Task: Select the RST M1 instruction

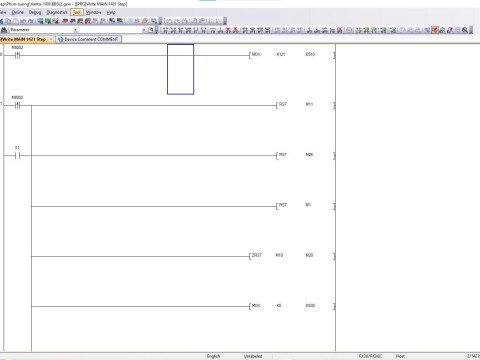Action: (305, 205)
